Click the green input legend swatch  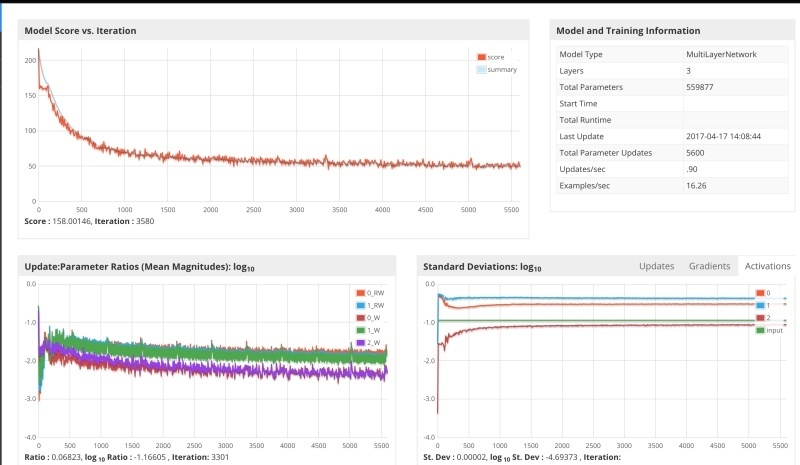coord(759,329)
